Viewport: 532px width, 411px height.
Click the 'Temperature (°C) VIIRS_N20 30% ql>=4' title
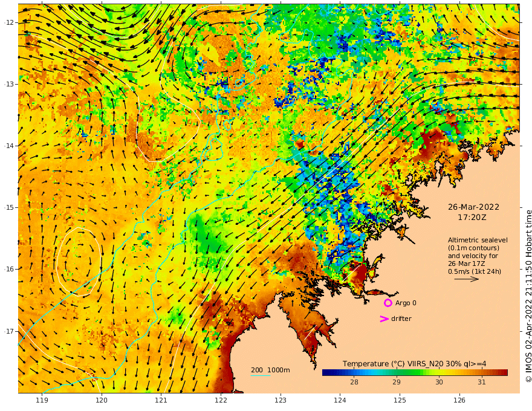coord(414,363)
